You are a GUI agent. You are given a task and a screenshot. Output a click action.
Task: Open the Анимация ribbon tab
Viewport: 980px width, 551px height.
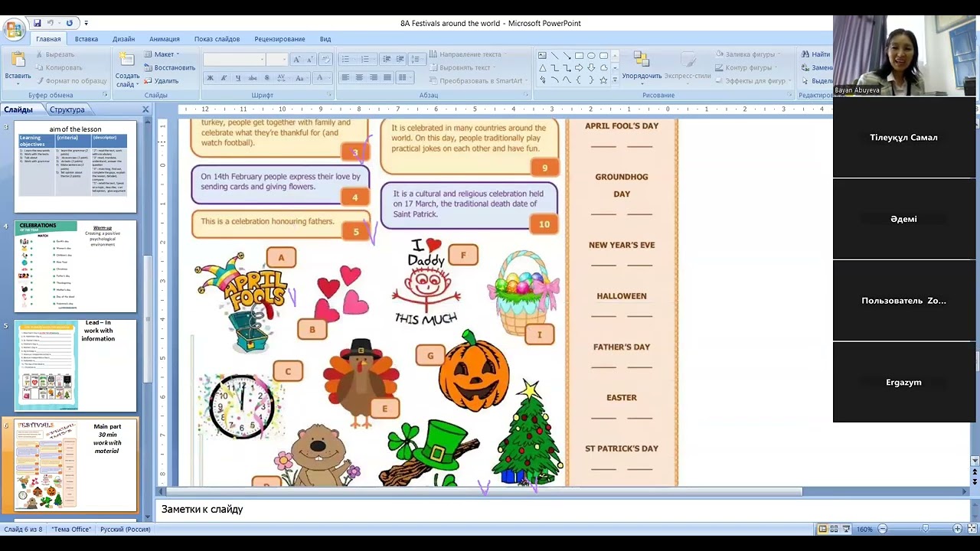click(x=165, y=39)
